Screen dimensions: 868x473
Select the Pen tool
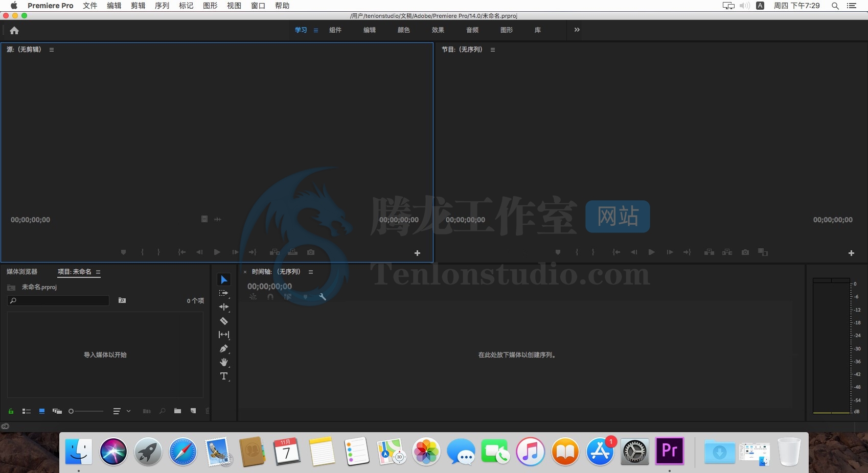coord(224,348)
